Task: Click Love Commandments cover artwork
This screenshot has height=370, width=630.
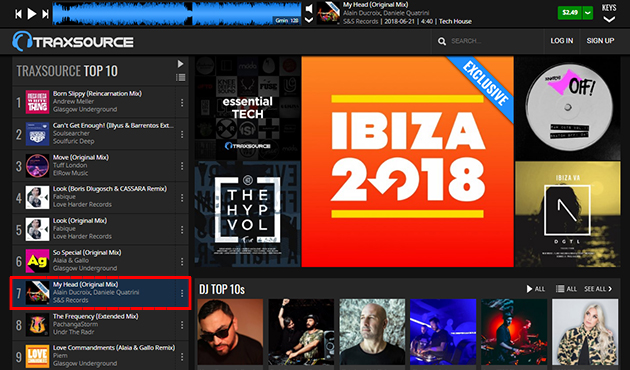Action: (x=37, y=356)
